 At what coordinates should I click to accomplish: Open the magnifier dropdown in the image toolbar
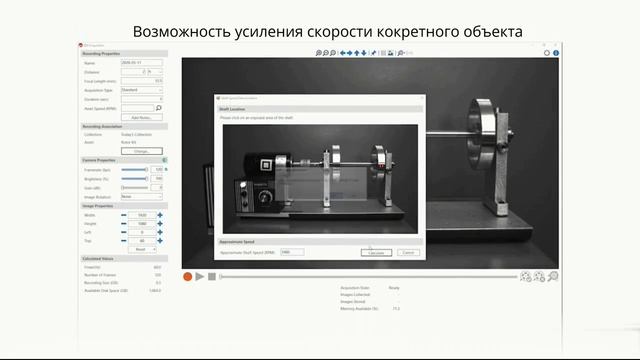[401, 53]
